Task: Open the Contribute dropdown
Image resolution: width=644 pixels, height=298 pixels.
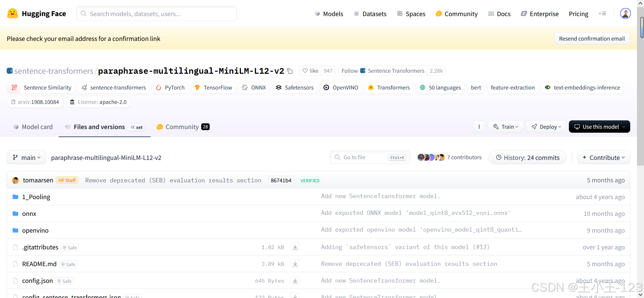Action: (604, 158)
